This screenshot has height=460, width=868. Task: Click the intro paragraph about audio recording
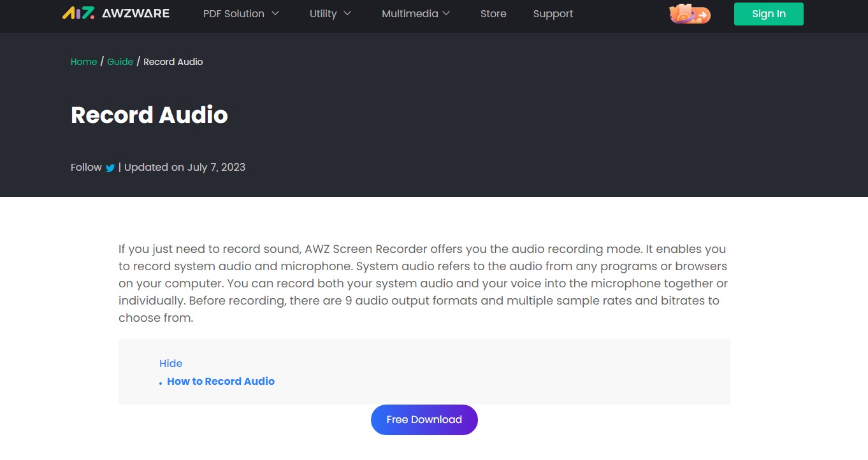click(x=423, y=283)
